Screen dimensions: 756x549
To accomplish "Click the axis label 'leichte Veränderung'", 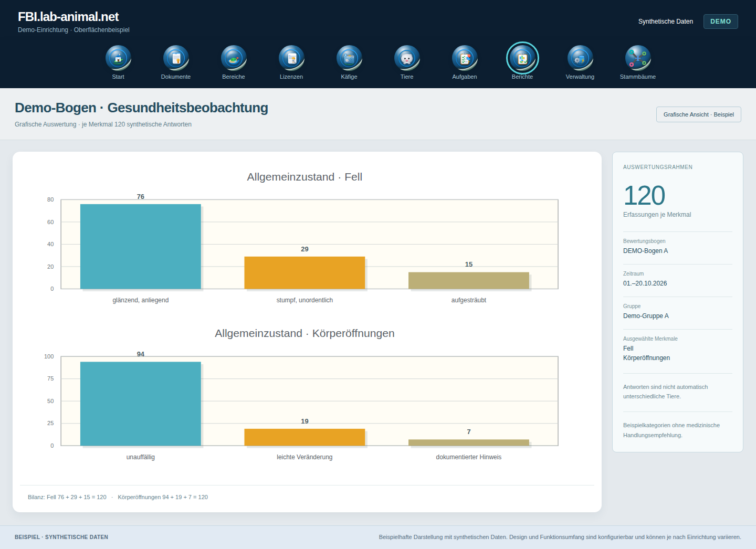I will tap(304, 457).
